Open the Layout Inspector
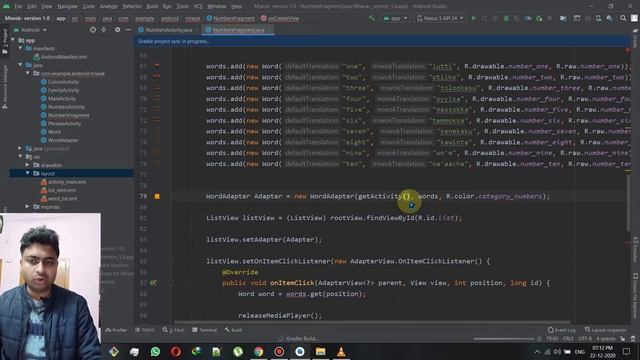The height and width of the screenshot is (360, 640). pos(605,330)
